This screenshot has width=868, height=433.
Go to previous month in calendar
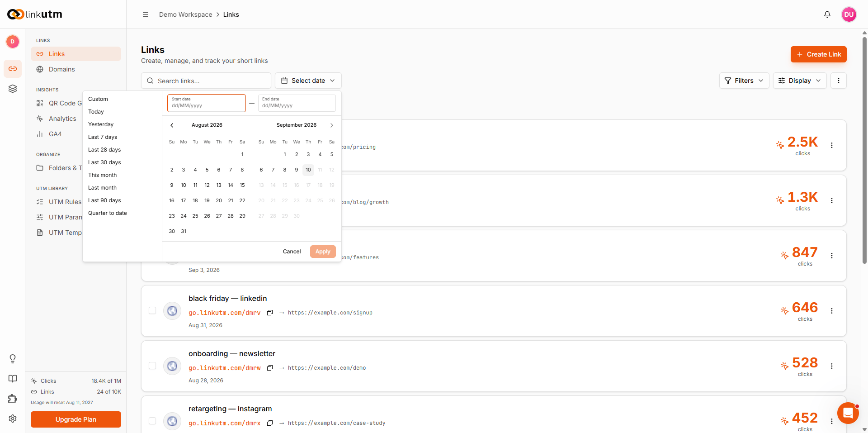(172, 125)
